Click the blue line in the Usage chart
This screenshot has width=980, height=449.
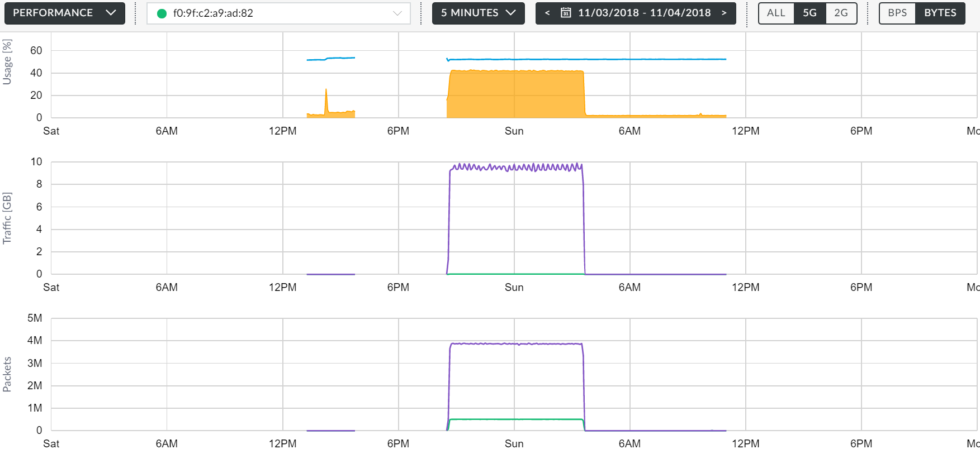pos(587,59)
